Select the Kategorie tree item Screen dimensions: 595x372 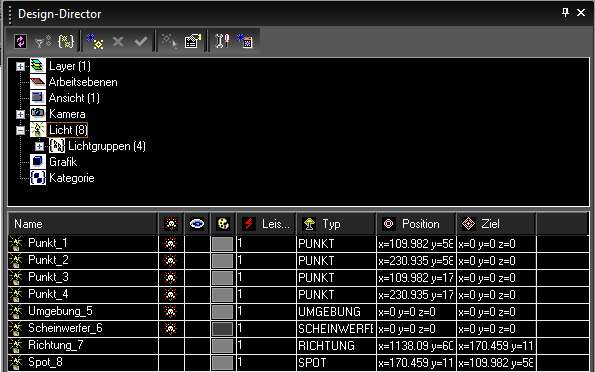coord(72,178)
